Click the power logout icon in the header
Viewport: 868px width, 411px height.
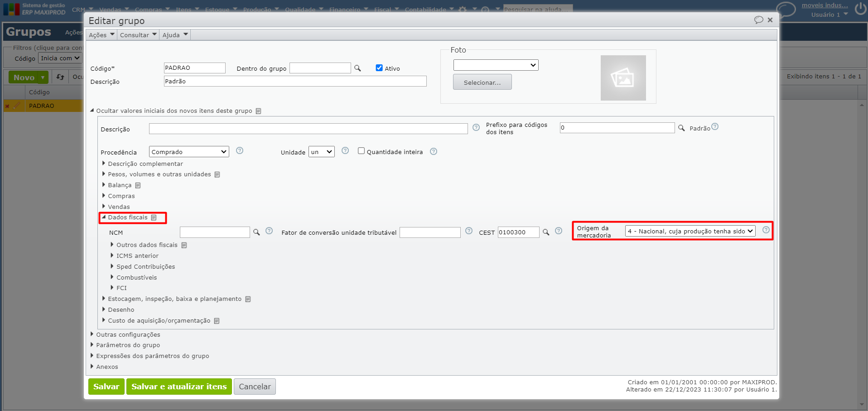point(861,9)
